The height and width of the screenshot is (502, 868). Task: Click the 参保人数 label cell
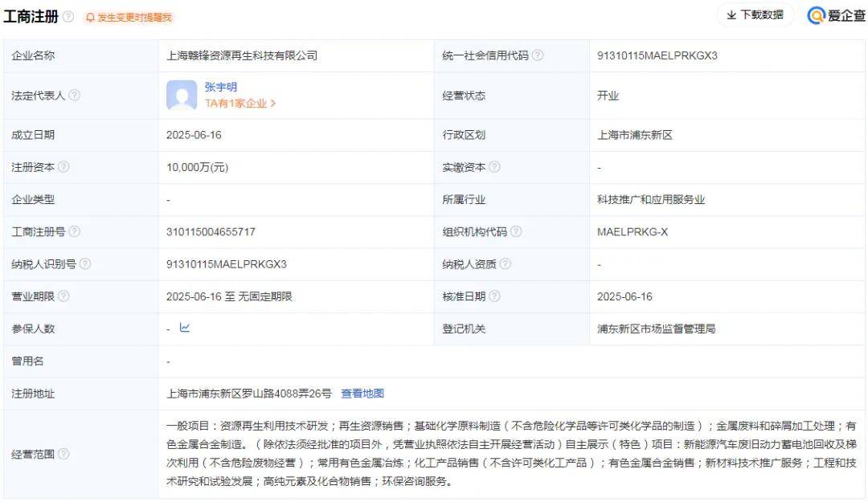[81, 329]
